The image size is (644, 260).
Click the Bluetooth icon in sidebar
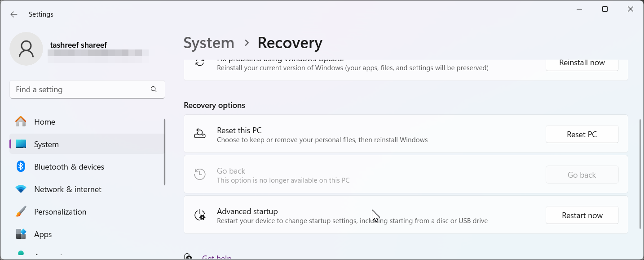click(x=21, y=166)
